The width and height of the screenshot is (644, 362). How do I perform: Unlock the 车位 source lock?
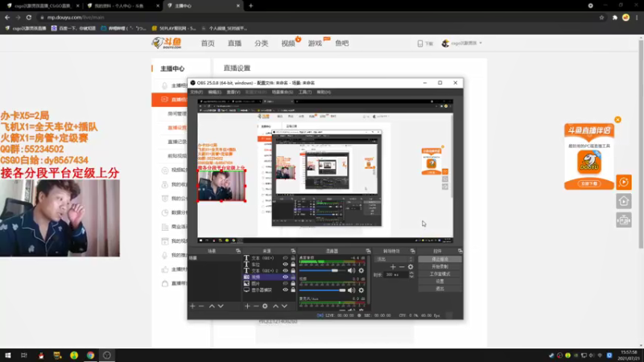click(293, 265)
